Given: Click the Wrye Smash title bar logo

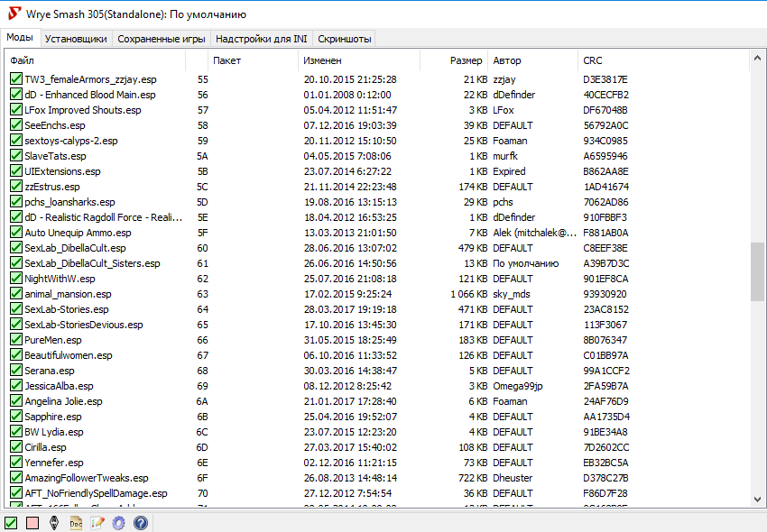Looking at the screenshot, I should click(12, 14).
